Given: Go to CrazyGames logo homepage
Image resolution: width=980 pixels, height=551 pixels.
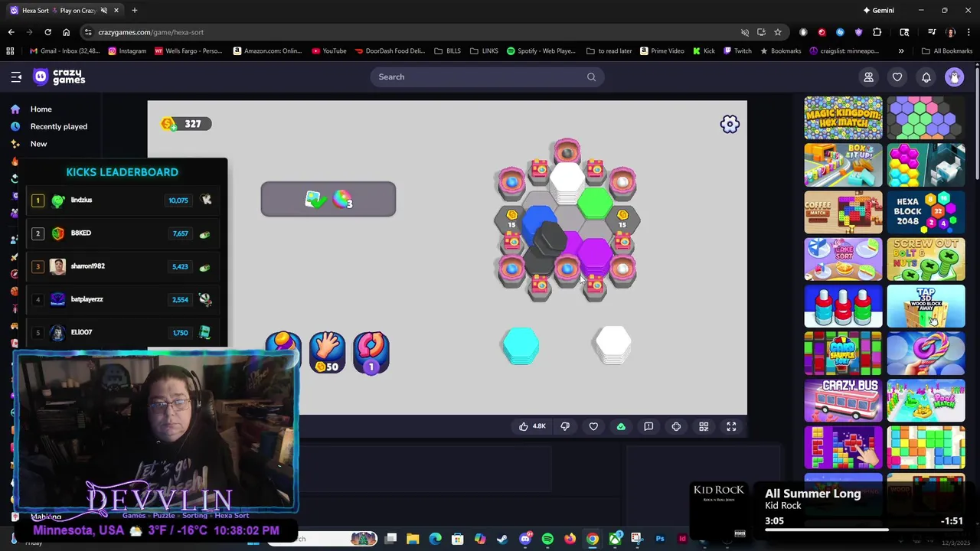Looking at the screenshot, I should [59, 77].
